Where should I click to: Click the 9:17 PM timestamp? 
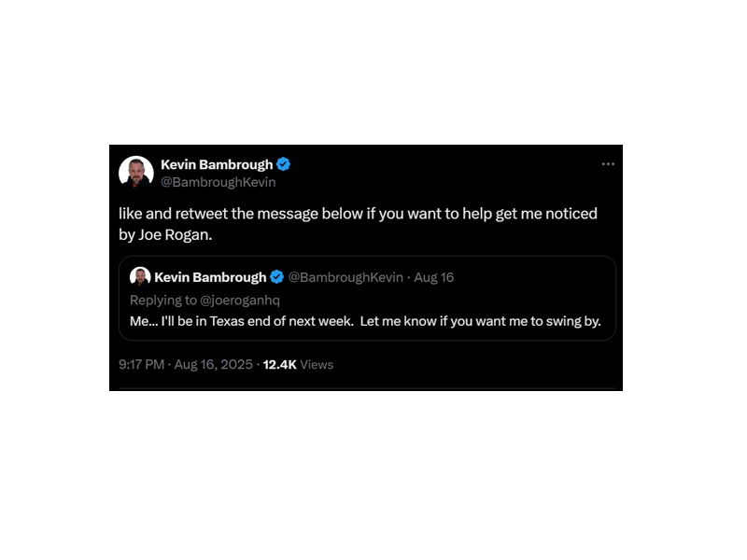142,364
